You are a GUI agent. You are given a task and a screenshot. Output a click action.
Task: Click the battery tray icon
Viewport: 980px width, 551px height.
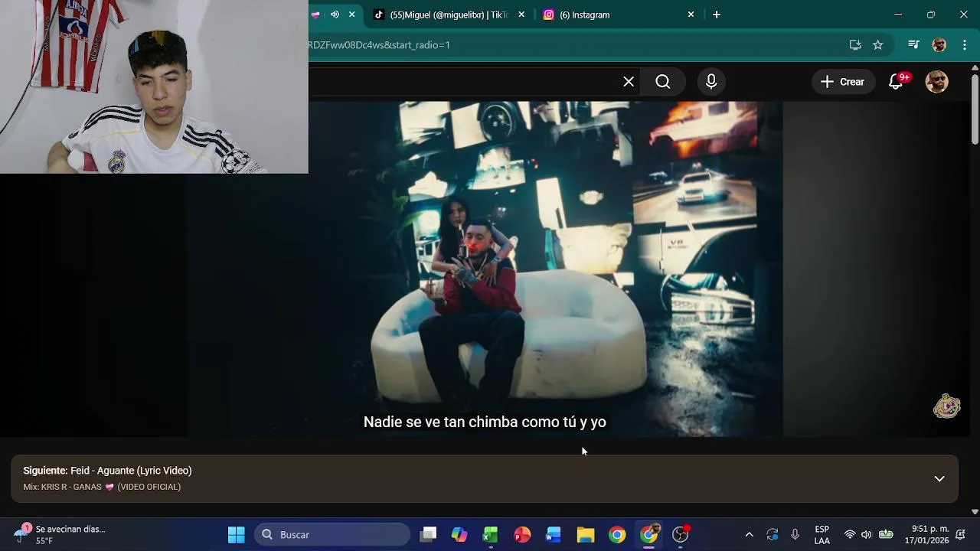[886, 535]
